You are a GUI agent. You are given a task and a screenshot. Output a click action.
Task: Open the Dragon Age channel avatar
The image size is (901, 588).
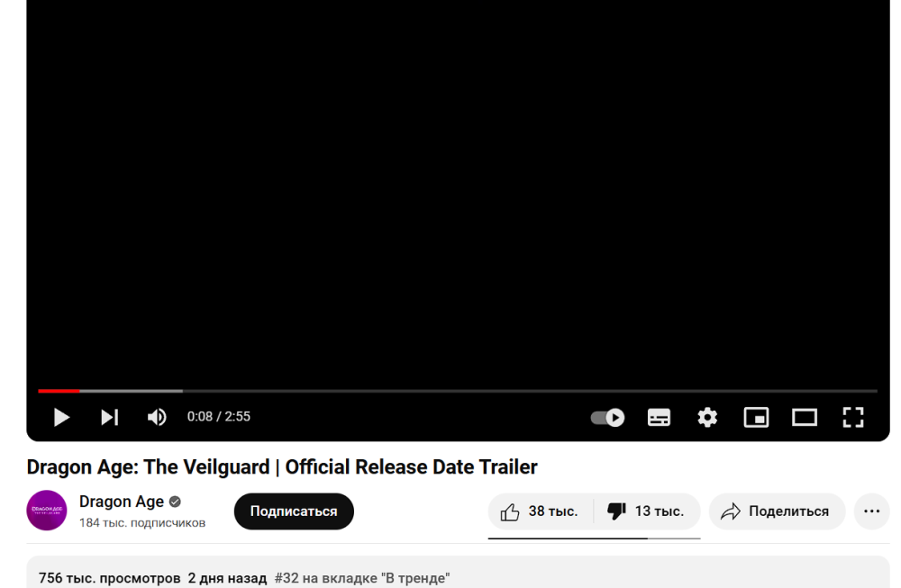click(47, 511)
